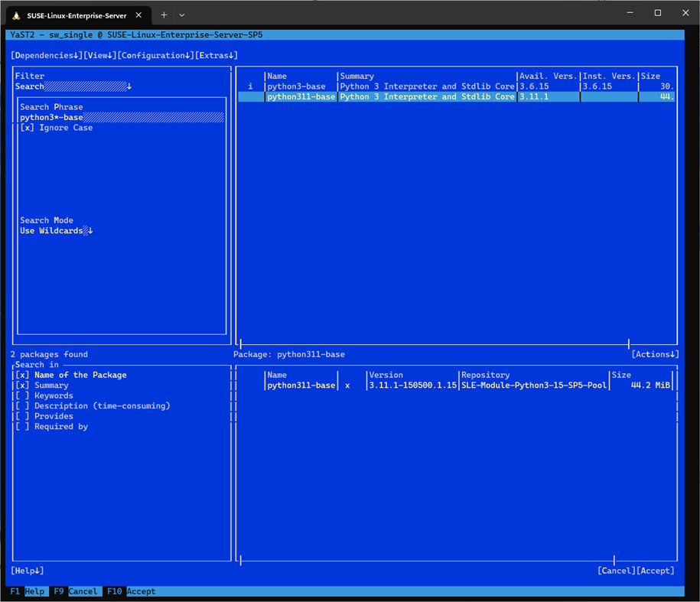Open the Extras menu
This screenshot has height=602, width=700.
[217, 55]
